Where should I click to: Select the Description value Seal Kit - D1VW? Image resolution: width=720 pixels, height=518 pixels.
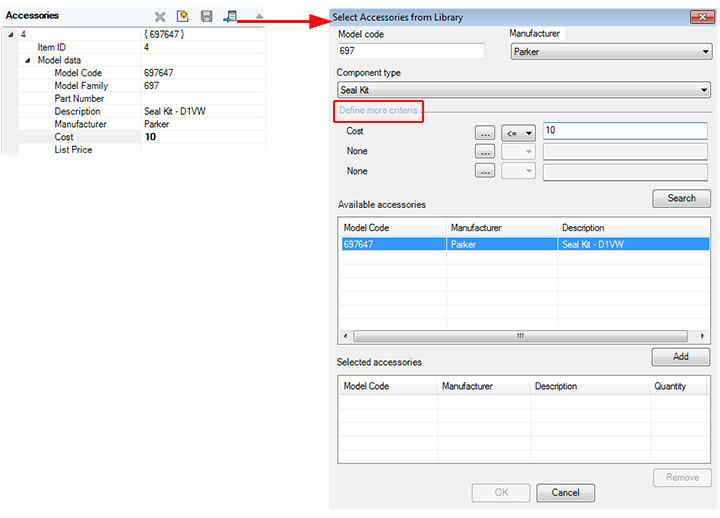[x=174, y=112]
